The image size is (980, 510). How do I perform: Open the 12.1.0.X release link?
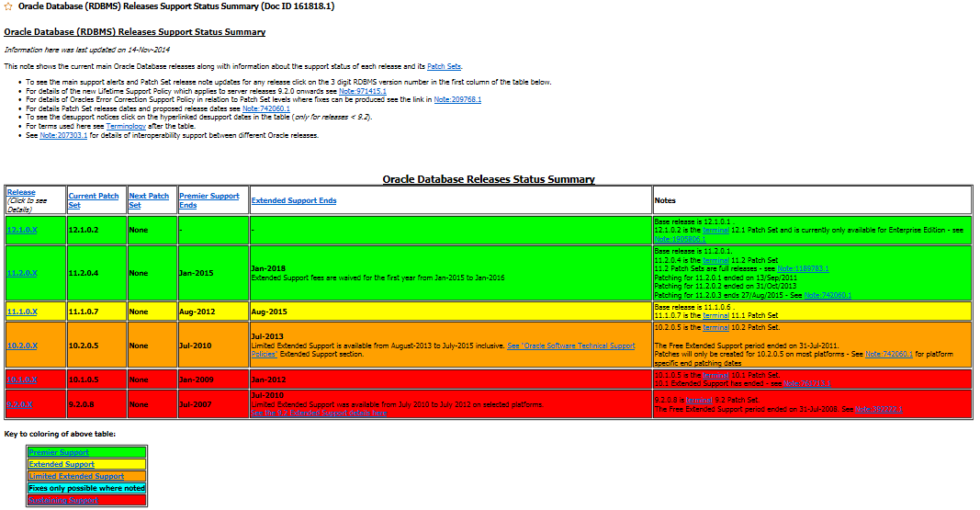(22, 230)
